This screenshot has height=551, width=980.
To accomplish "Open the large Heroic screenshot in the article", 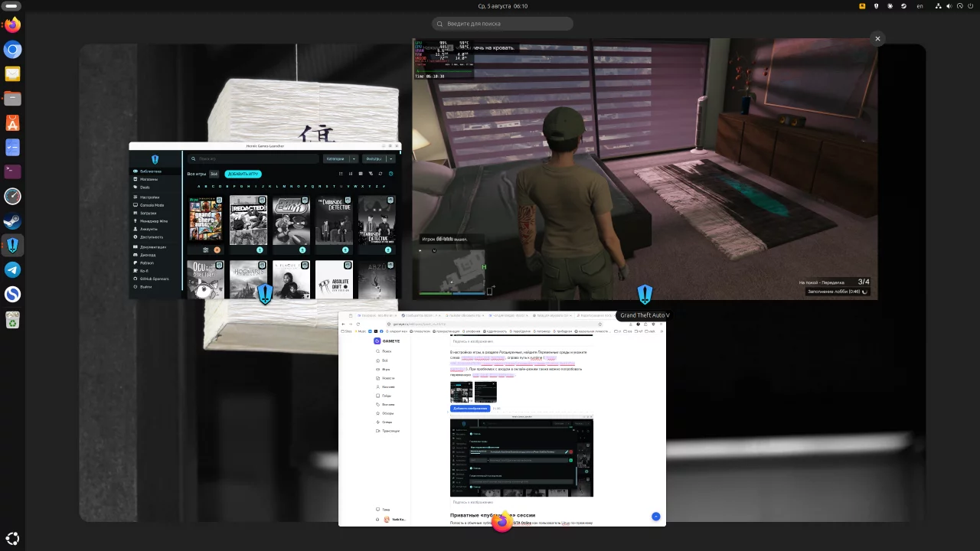I will click(521, 458).
